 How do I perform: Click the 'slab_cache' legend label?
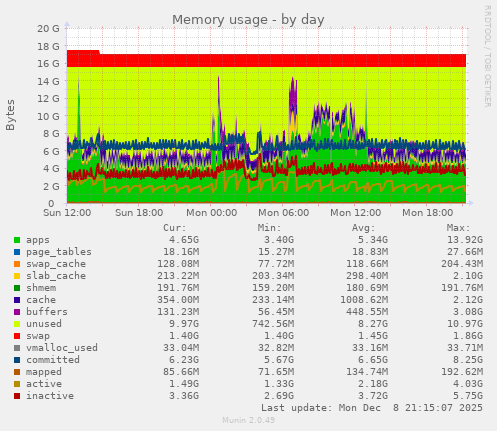pos(56,276)
